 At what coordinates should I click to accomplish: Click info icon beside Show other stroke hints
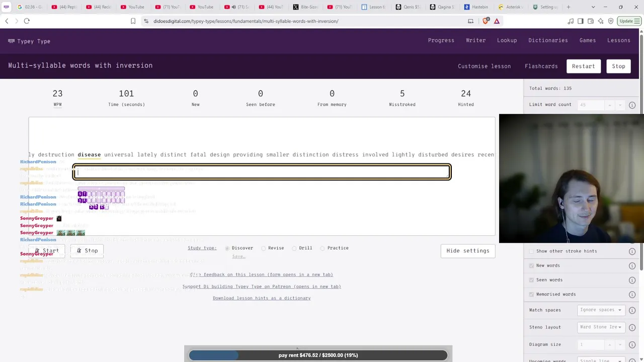tap(632, 251)
